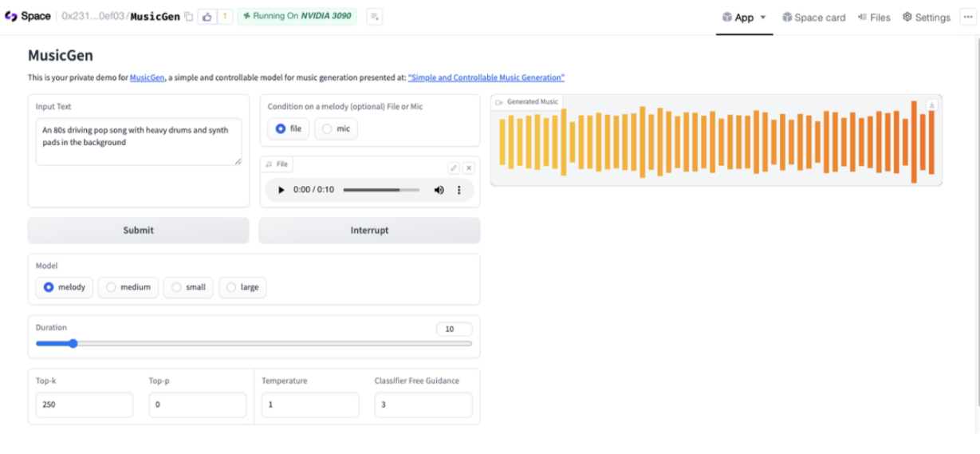This screenshot has width=980, height=454.
Task: Open the three-dot menu beside Settings
Action: 968,17
